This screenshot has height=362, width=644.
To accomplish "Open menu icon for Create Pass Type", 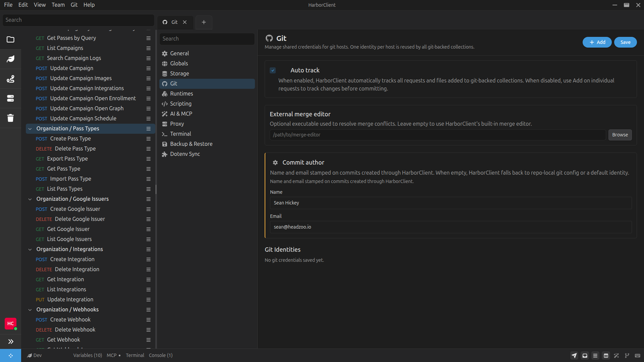I will pyautogui.click(x=148, y=139).
